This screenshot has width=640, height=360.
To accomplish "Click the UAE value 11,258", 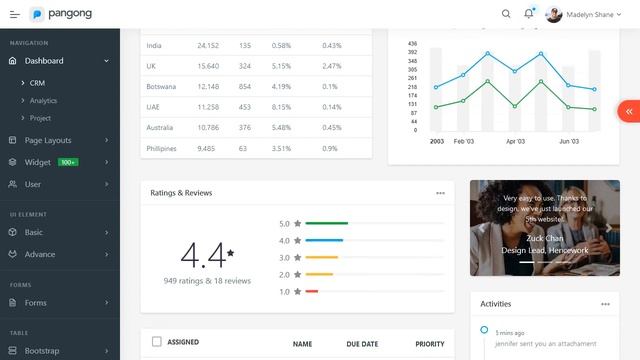I will click(208, 107).
